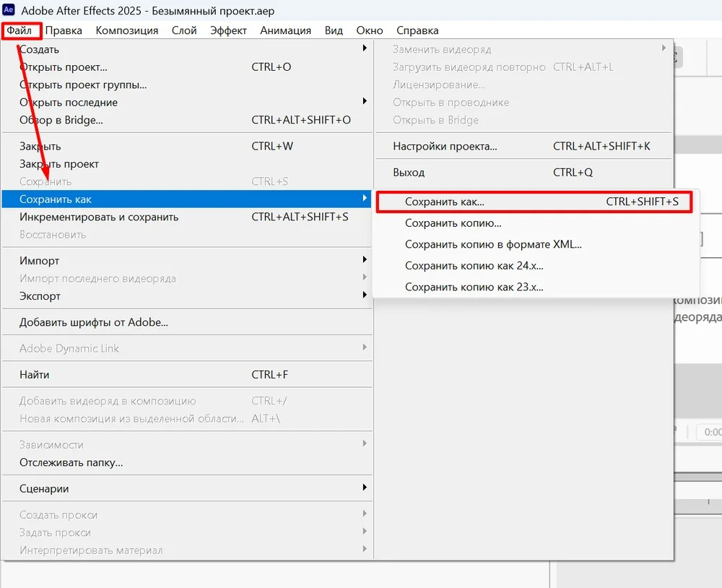Click Открыть проект... menu entry
The height and width of the screenshot is (588, 722).
click(x=64, y=67)
